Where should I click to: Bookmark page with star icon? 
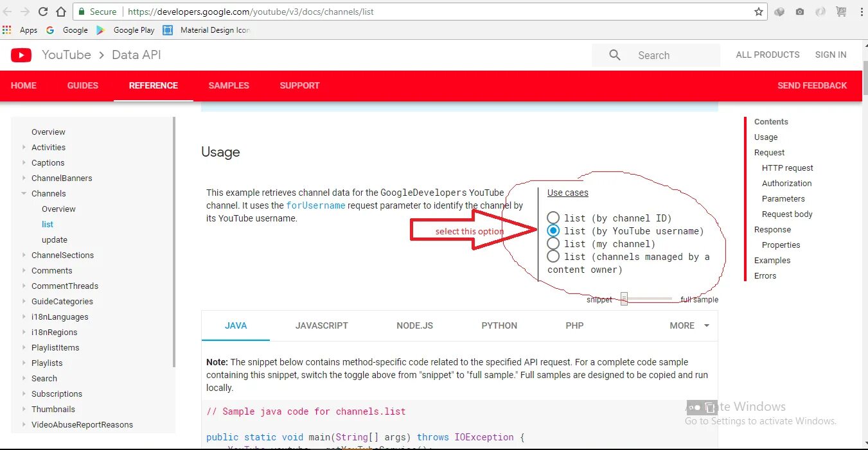(x=759, y=12)
